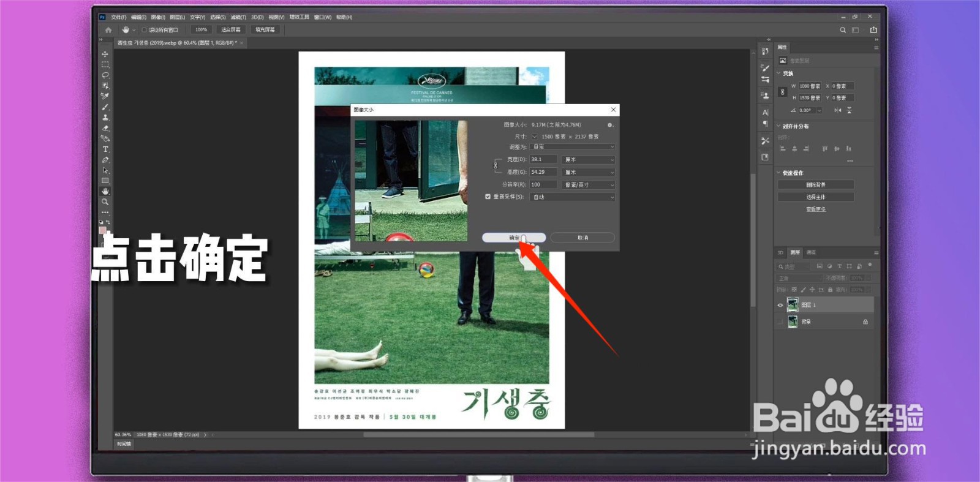This screenshot has width=980, height=482.
Task: Open width units dropdown
Action: pos(588,159)
